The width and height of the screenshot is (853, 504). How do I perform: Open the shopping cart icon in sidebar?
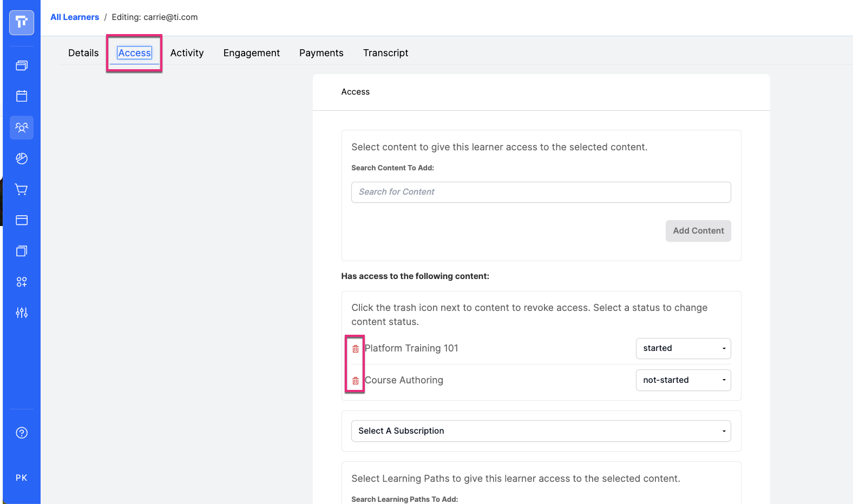tap(22, 189)
